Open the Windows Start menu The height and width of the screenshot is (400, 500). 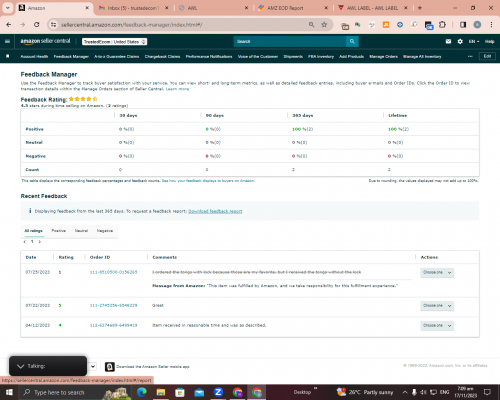point(9,392)
